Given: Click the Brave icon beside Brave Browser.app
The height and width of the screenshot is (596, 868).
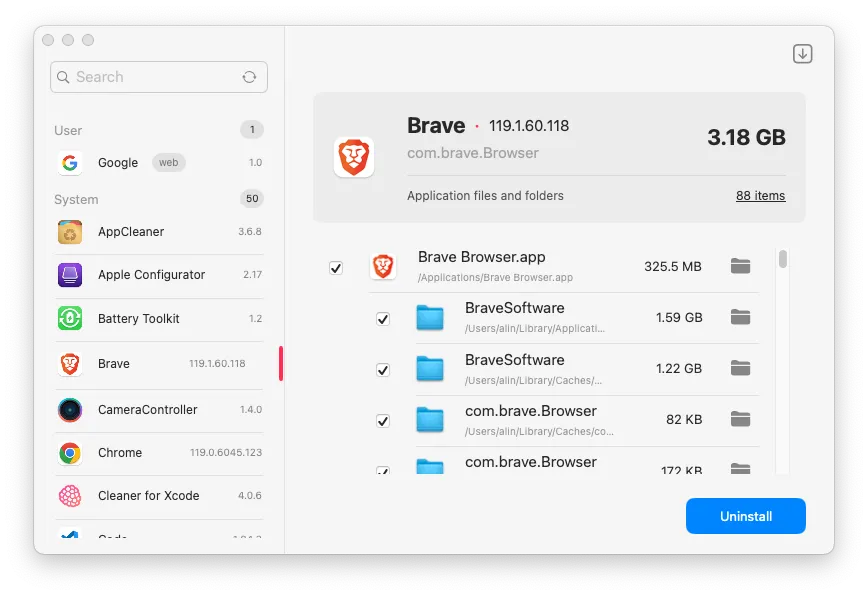Looking at the screenshot, I should (x=383, y=266).
